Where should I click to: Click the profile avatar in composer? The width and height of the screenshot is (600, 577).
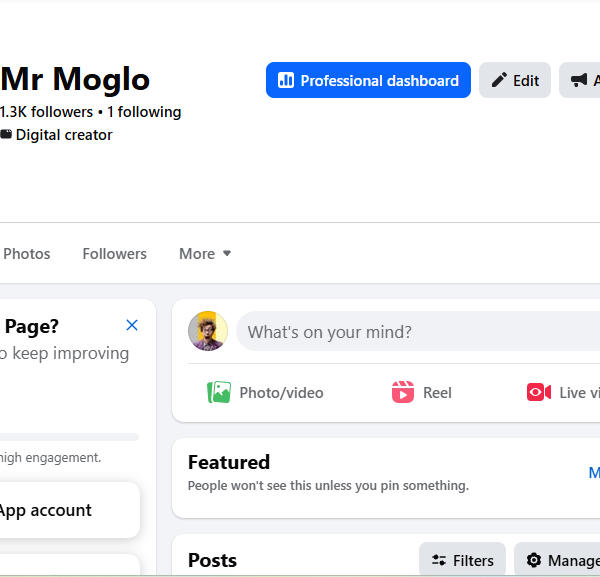point(208,331)
